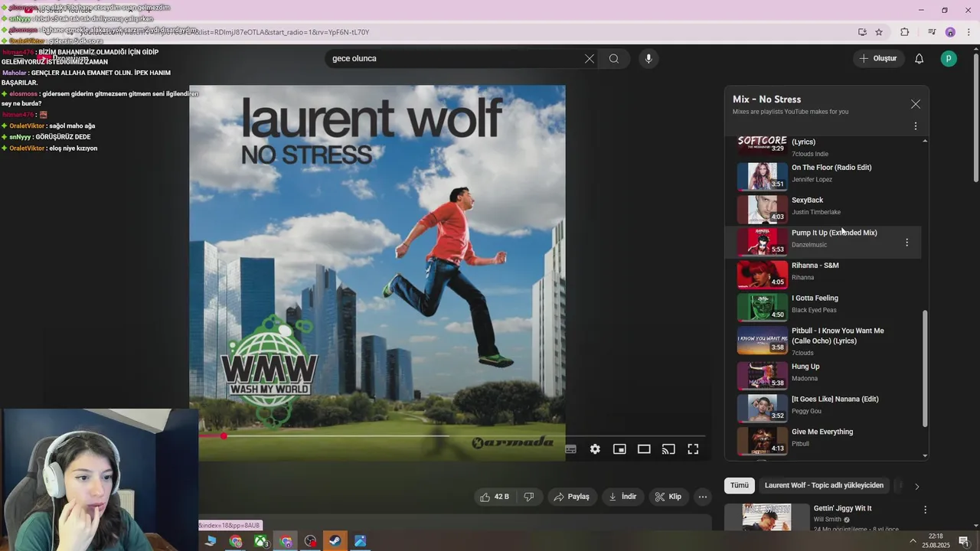Image resolution: width=980 pixels, height=551 pixels.
Task: Install the page as an app from the address bar
Action: (x=862, y=32)
